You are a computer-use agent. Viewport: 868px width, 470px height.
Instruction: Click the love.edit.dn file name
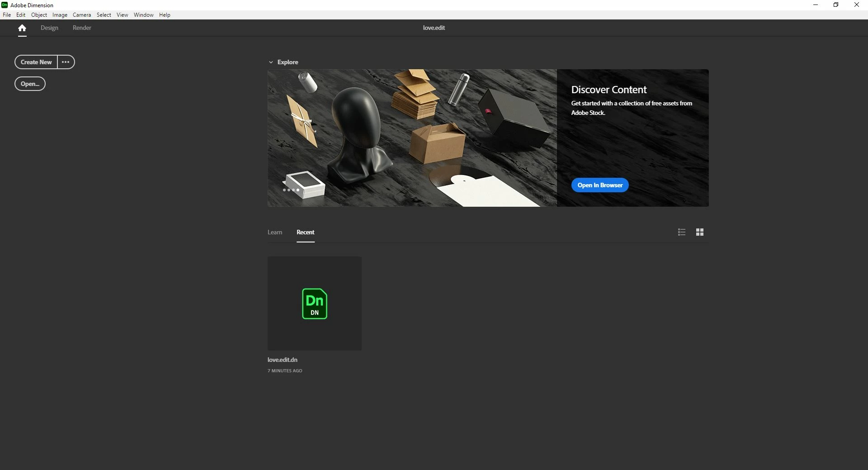283,360
